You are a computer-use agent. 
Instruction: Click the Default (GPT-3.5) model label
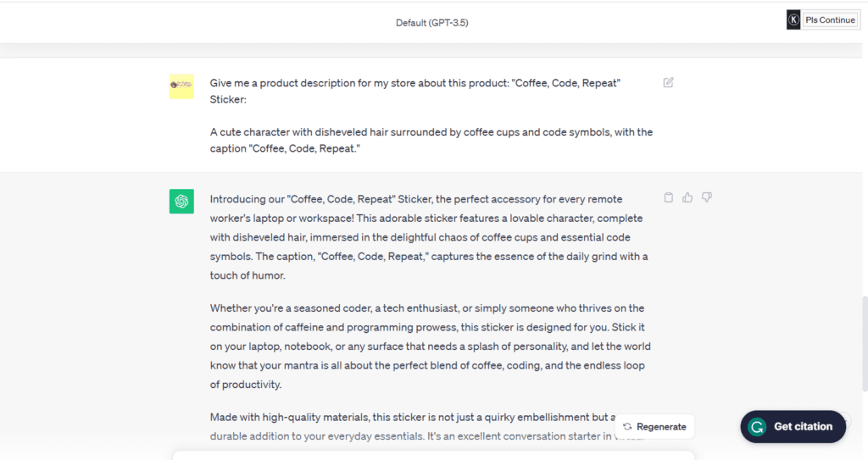click(431, 23)
